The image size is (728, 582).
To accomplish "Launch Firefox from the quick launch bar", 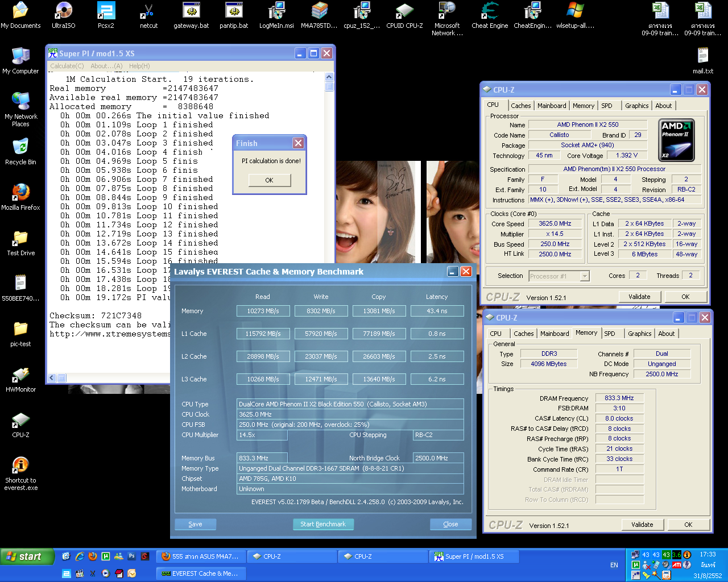I will (x=93, y=556).
